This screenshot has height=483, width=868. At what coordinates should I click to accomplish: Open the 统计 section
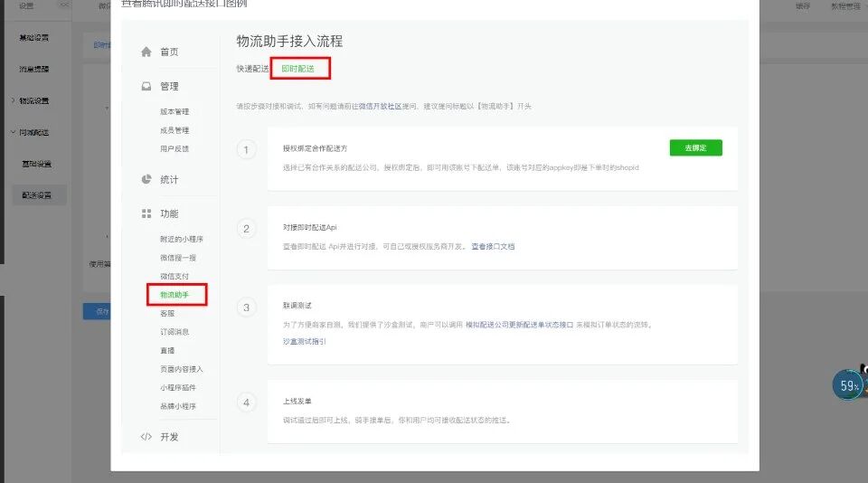169,179
